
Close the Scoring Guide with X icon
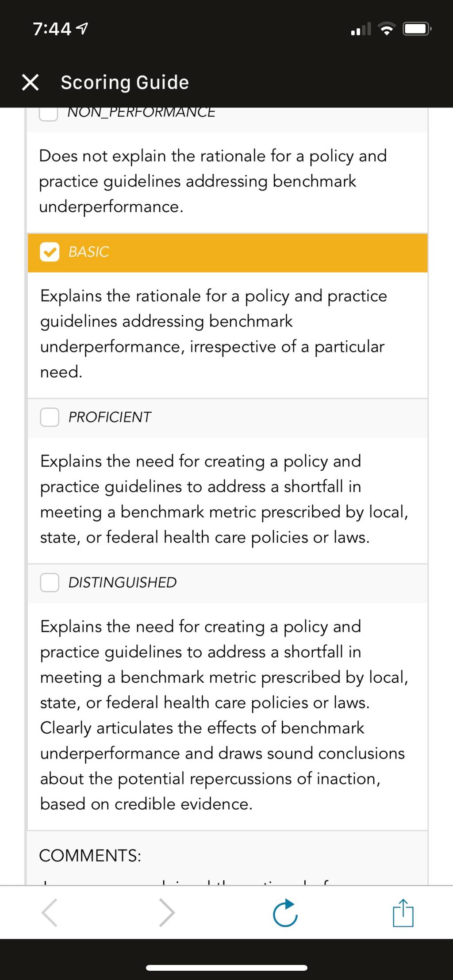pyautogui.click(x=30, y=82)
